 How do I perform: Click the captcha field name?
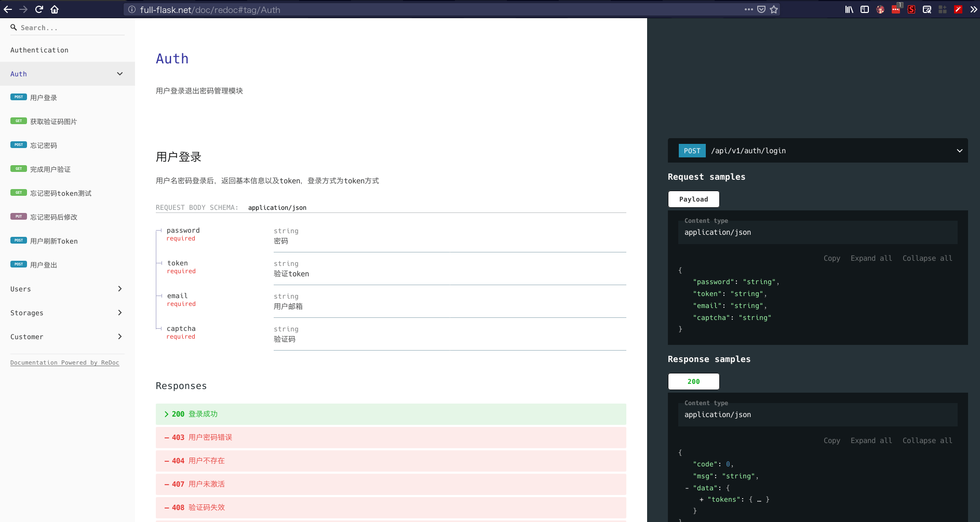pyautogui.click(x=181, y=328)
